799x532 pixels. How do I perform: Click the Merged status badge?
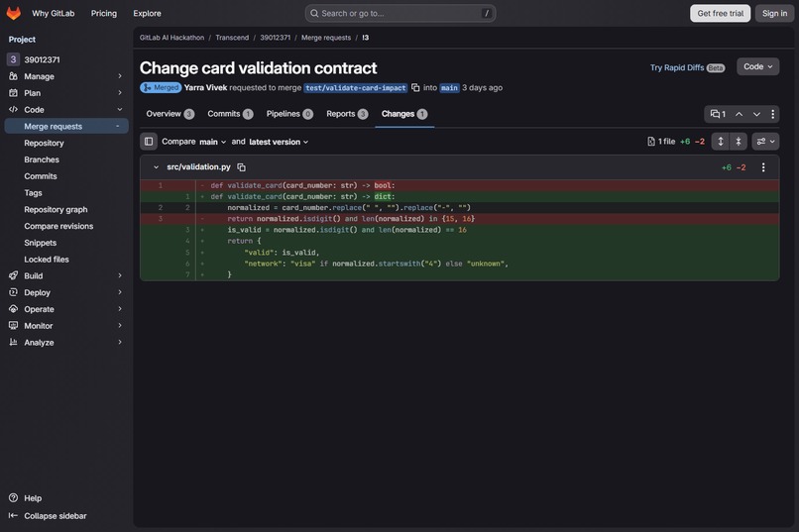[161, 87]
